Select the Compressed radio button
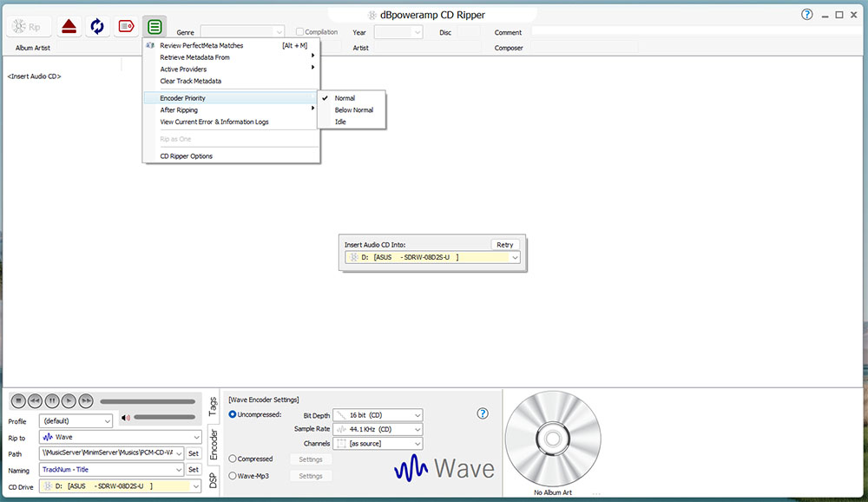The image size is (868, 502). tap(233, 459)
